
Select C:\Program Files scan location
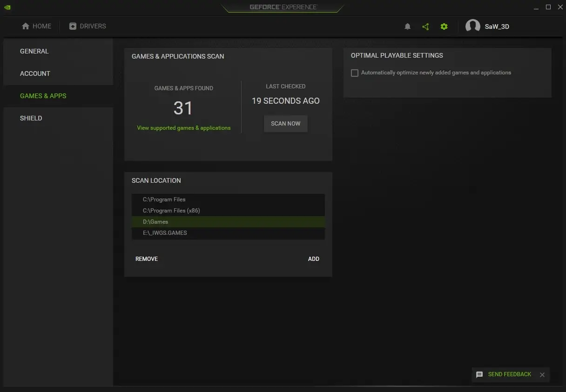pyautogui.click(x=228, y=199)
